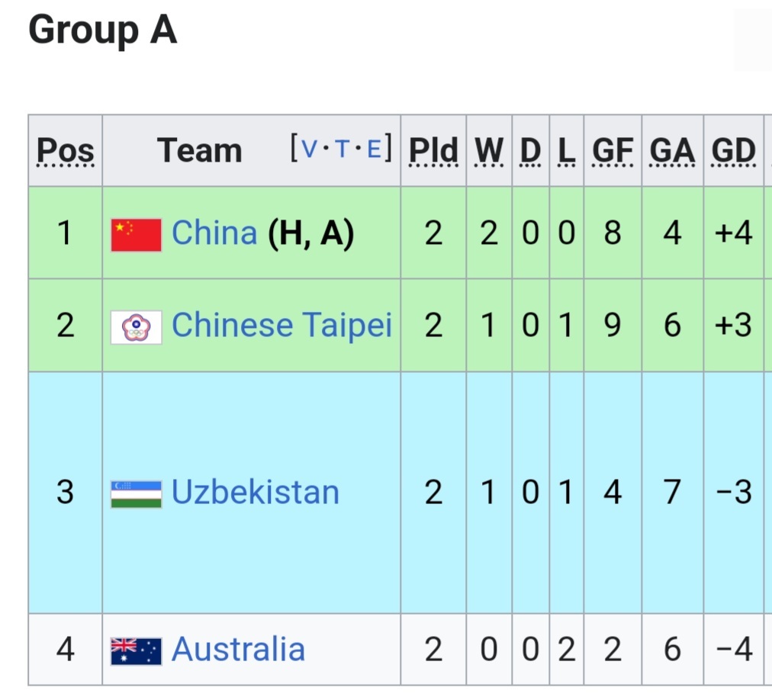Click the Uzbekistan flag icon
This screenshot has height=700, width=772.
(x=136, y=493)
